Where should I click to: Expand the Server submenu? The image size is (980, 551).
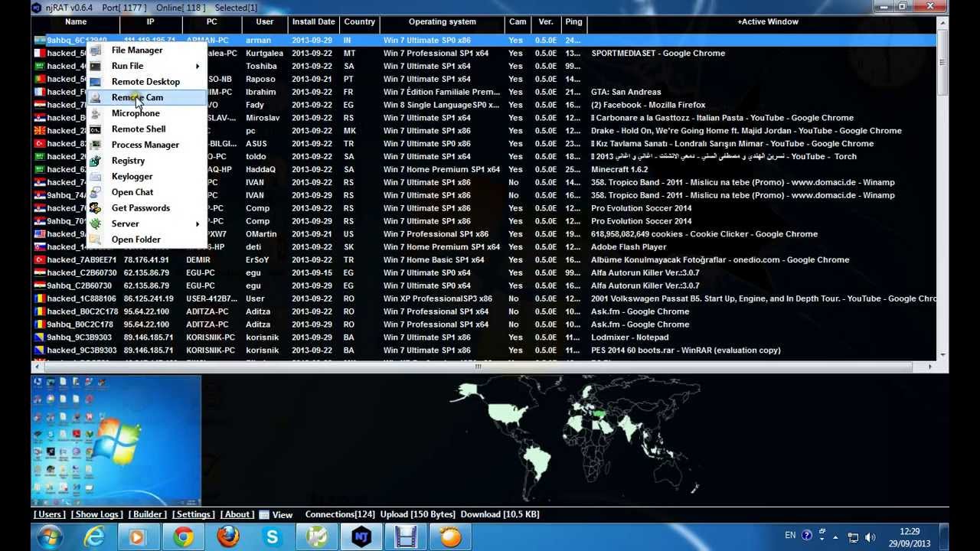(146, 223)
